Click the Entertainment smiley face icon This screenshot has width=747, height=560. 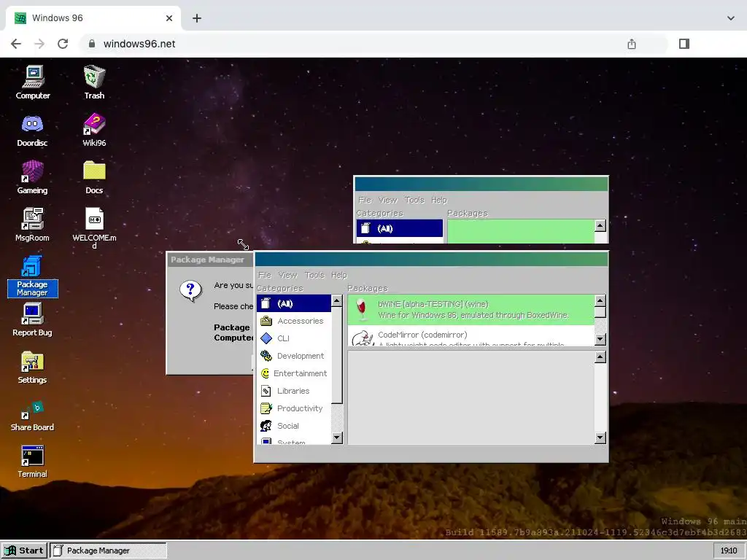click(266, 373)
